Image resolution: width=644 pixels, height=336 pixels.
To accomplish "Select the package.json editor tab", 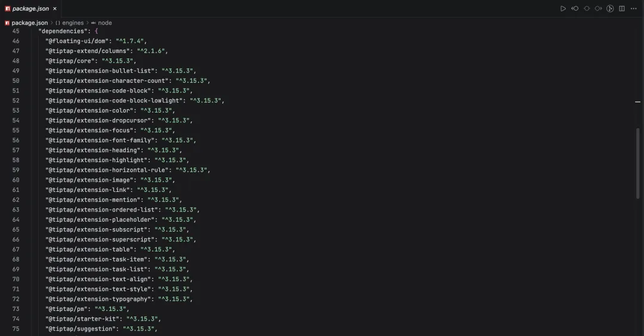I will point(31,8).
